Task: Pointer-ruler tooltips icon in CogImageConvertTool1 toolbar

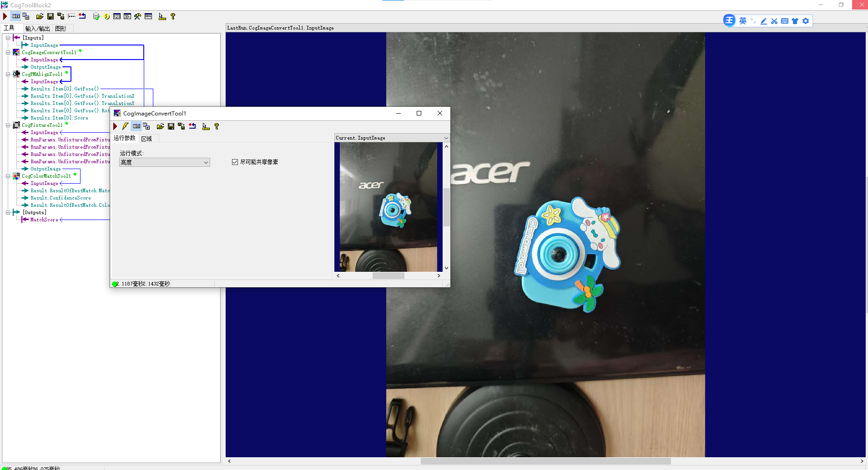Action: tap(206, 126)
